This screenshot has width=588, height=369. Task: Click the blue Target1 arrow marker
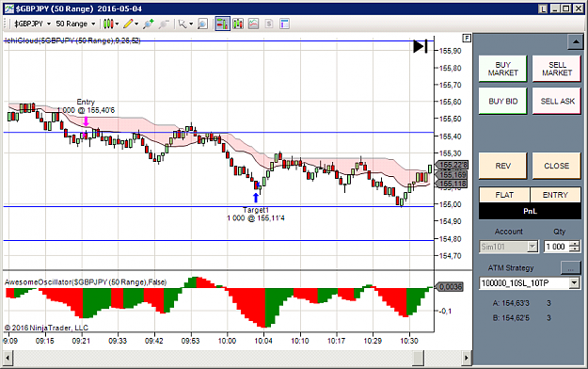tap(256, 198)
